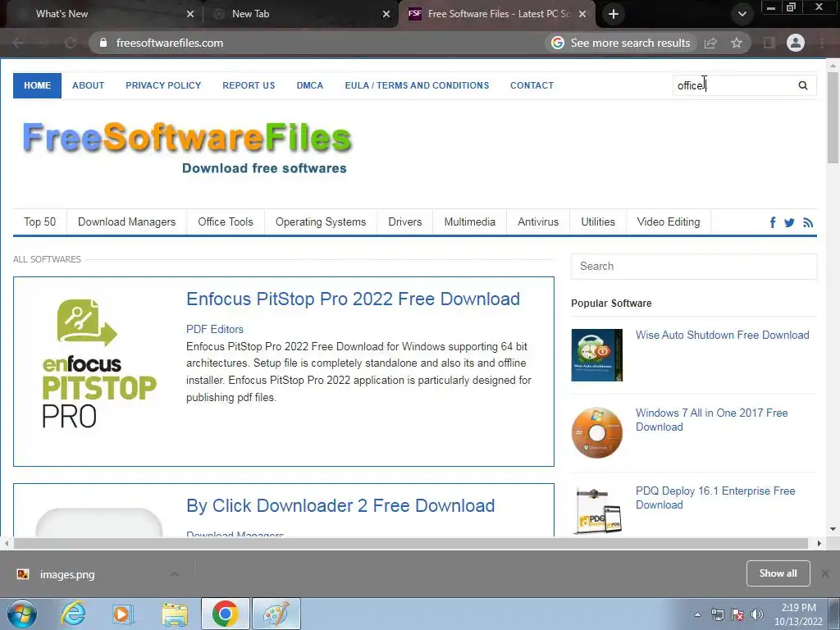Open EULA / Terms and Conditions page

(417, 85)
